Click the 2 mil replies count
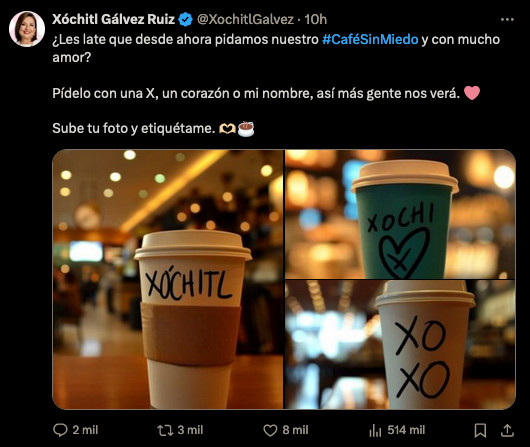The image size is (530, 447). (85, 430)
